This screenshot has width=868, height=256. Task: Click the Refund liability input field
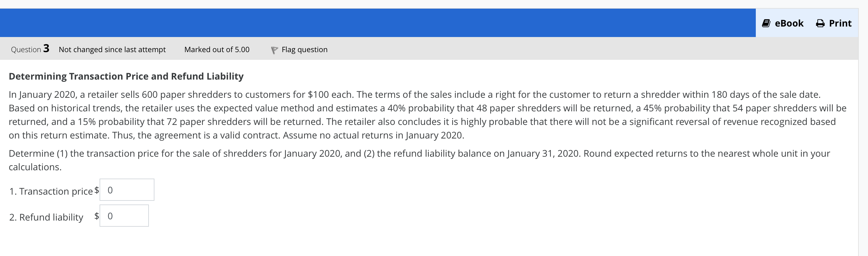(x=124, y=216)
